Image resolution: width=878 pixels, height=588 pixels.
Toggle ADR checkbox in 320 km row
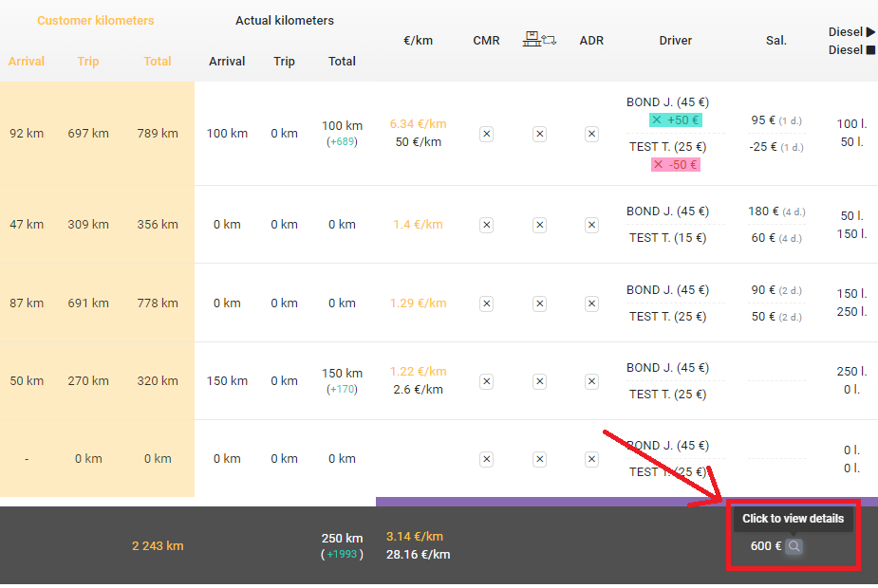(591, 381)
